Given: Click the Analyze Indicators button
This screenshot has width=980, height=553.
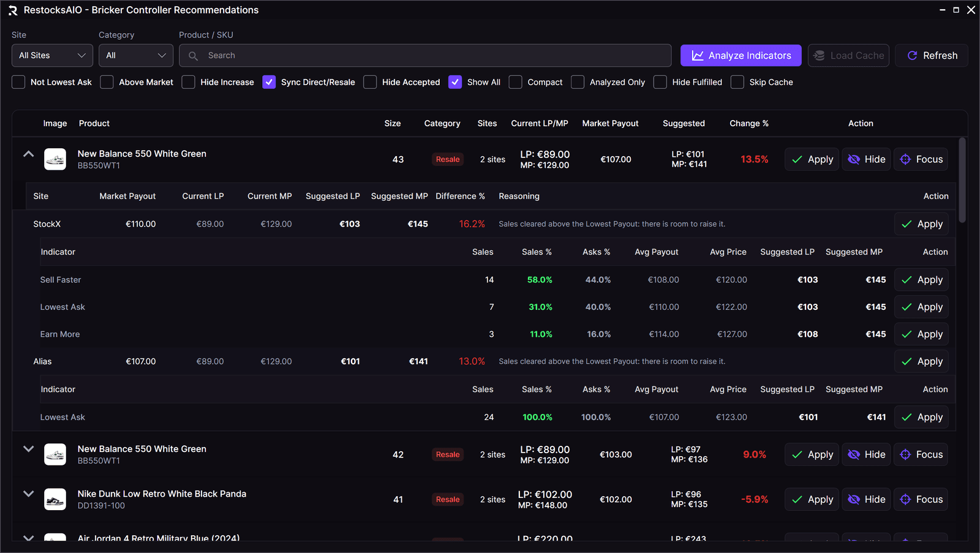Looking at the screenshot, I should coord(741,56).
